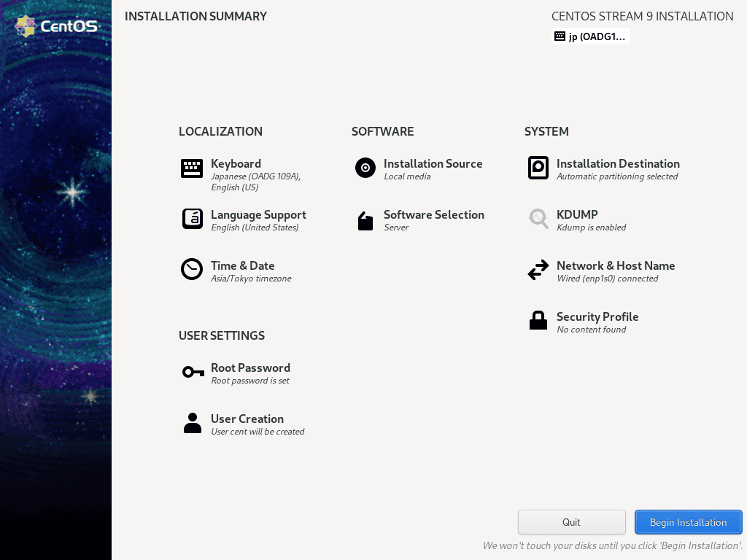This screenshot has height=560, width=747.
Task: Click the Software Selection package icon
Action: click(x=365, y=221)
